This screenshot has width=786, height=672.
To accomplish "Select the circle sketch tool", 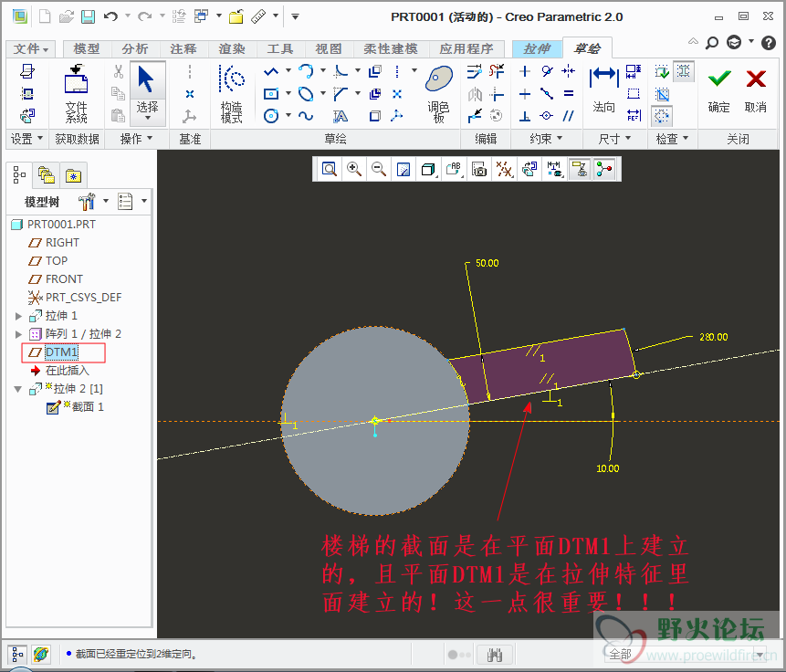I will tap(271, 116).
